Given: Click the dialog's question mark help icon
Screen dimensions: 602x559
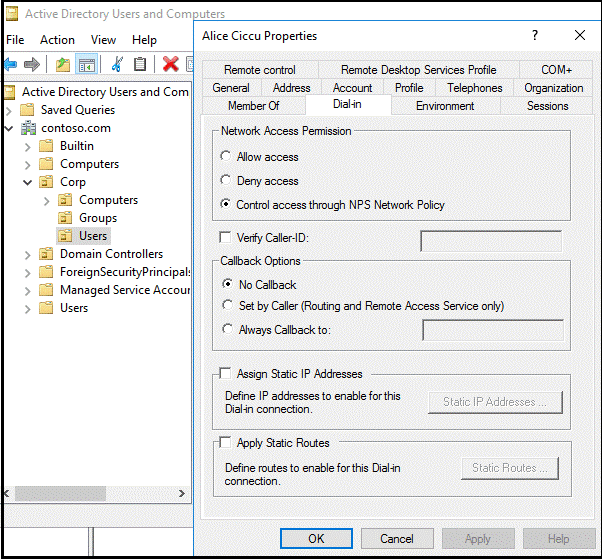Looking at the screenshot, I should [535, 35].
